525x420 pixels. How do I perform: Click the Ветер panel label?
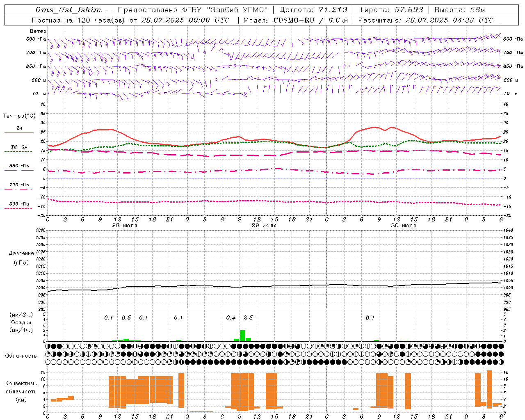[x=38, y=31]
